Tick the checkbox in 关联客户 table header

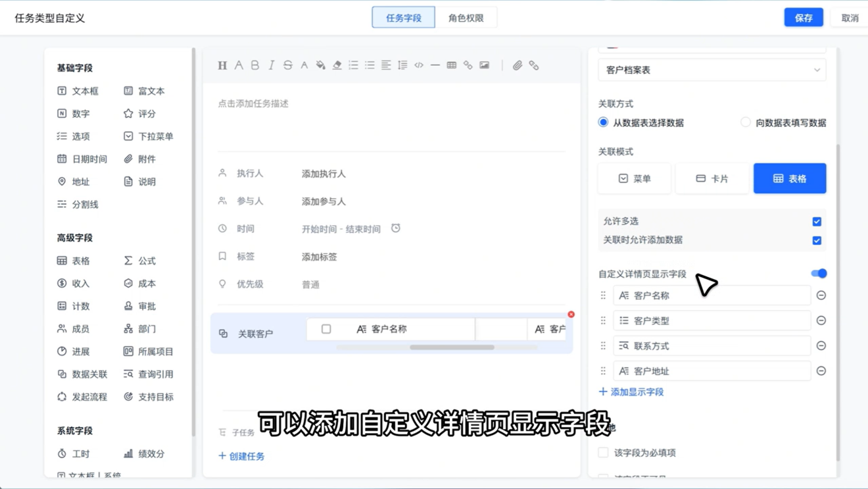point(326,329)
